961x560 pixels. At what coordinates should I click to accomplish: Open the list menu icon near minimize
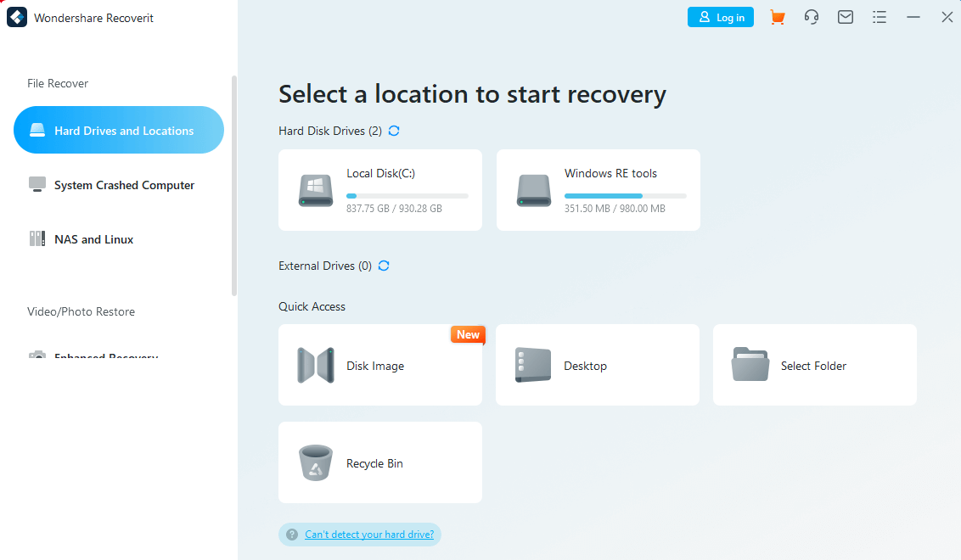click(880, 16)
